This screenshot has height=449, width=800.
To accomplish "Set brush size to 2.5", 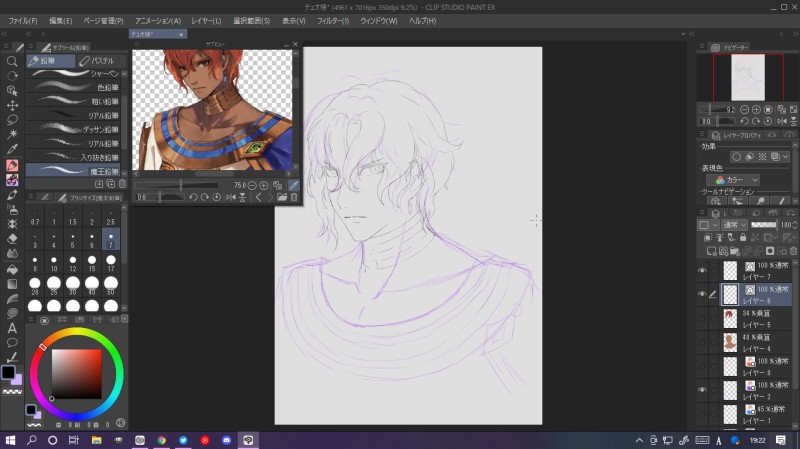I will coord(111,217).
